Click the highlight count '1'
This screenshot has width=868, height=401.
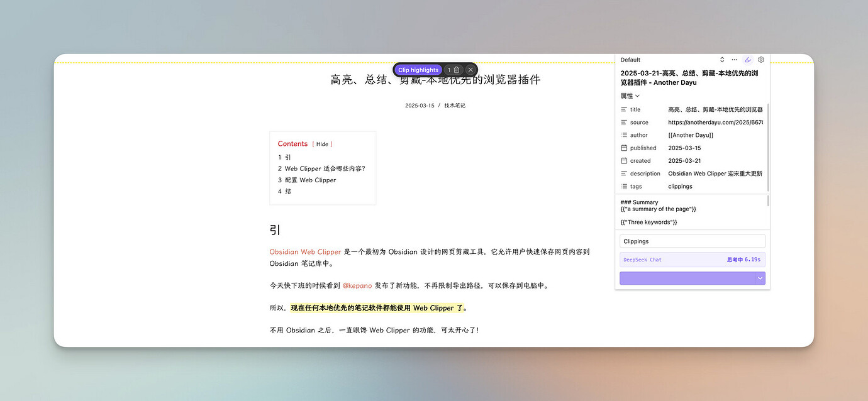[x=449, y=70]
